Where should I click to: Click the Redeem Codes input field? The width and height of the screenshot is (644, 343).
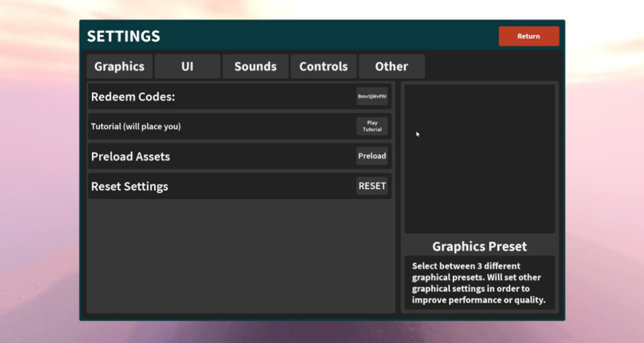coord(372,96)
